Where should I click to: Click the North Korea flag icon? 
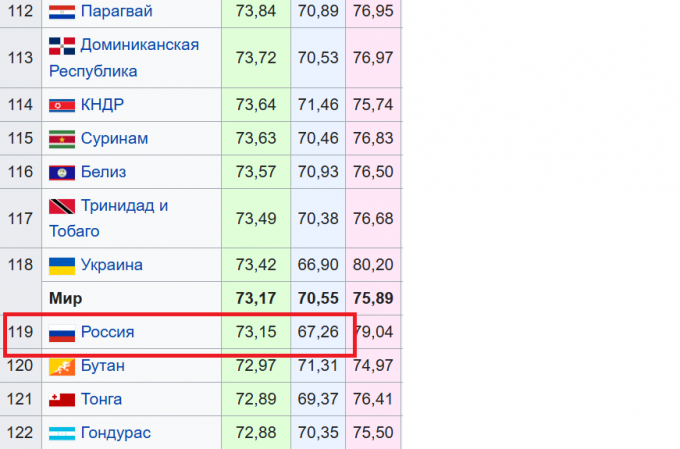62,105
